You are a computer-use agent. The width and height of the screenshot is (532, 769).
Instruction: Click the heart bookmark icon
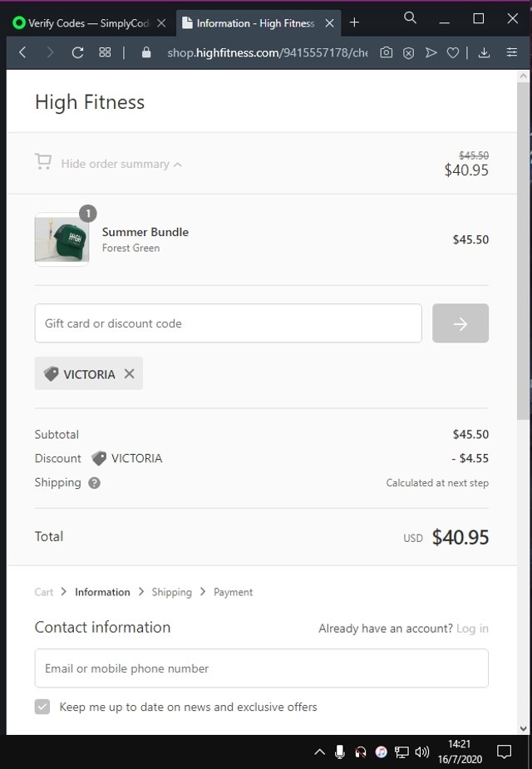(453, 52)
